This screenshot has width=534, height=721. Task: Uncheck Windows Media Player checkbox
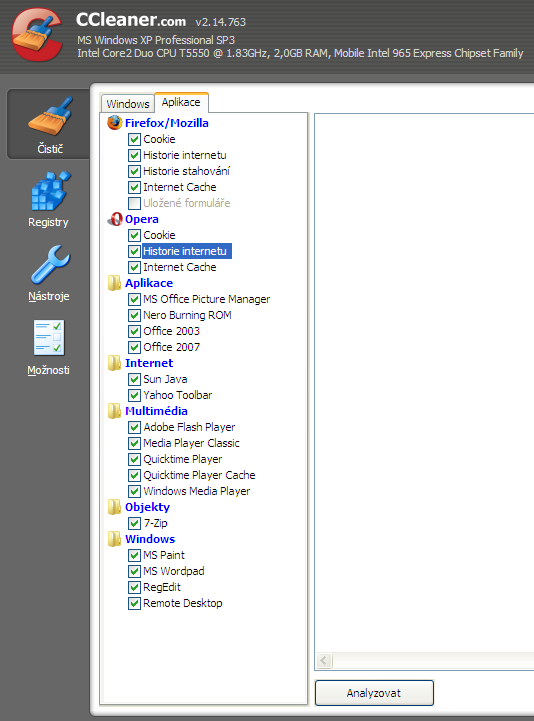tap(134, 491)
